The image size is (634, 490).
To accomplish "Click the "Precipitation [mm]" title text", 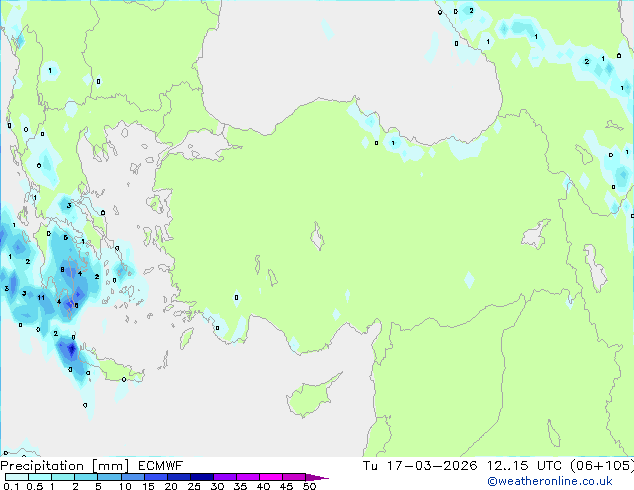I will 65,466.
